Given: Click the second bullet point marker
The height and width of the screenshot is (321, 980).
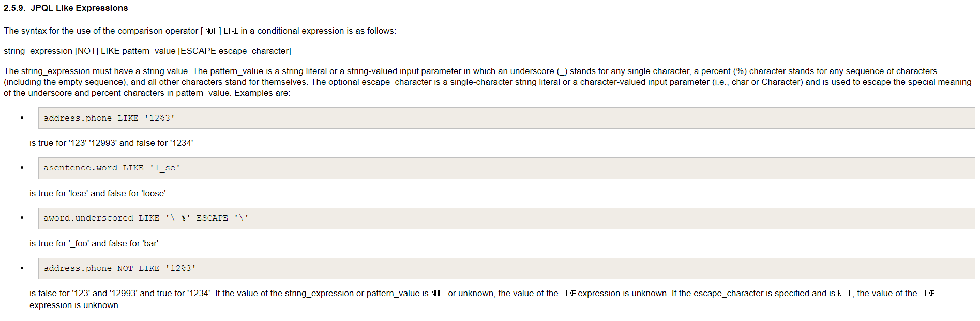Looking at the screenshot, I should (x=22, y=168).
